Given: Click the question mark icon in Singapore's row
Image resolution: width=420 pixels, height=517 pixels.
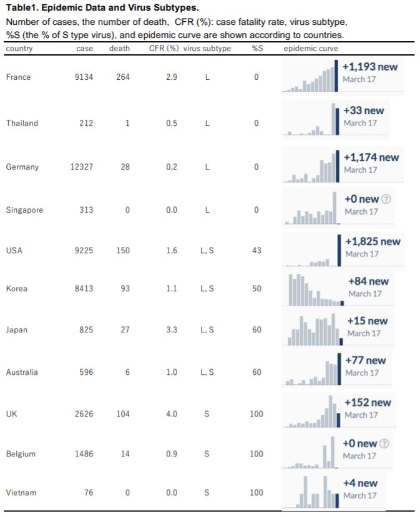Looking at the screenshot, I should click(x=386, y=199).
